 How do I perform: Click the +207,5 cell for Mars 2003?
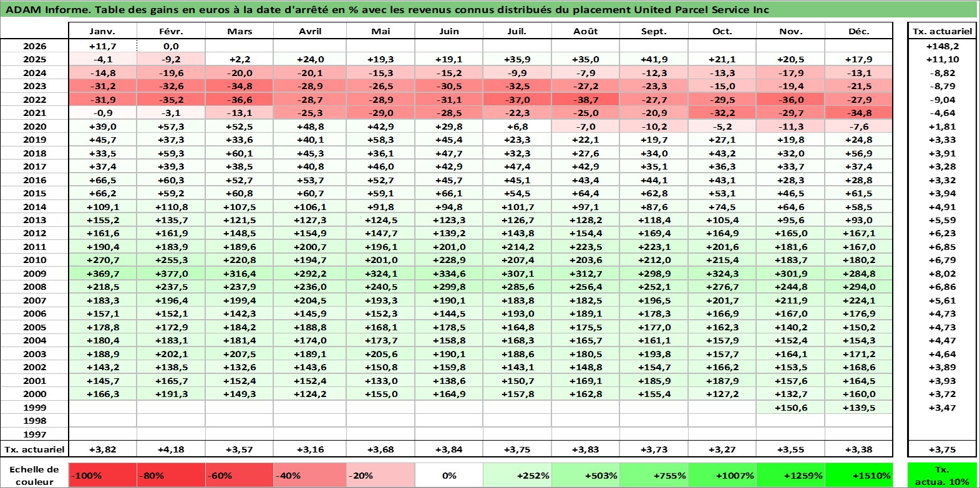[x=240, y=354]
